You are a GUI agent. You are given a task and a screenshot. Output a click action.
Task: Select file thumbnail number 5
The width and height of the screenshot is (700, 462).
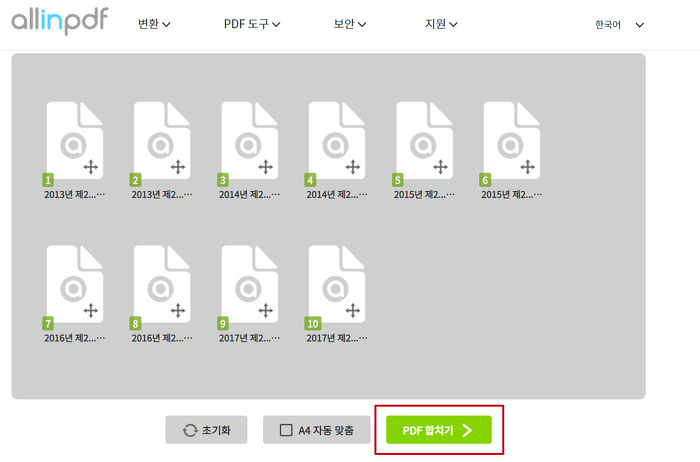pos(425,140)
